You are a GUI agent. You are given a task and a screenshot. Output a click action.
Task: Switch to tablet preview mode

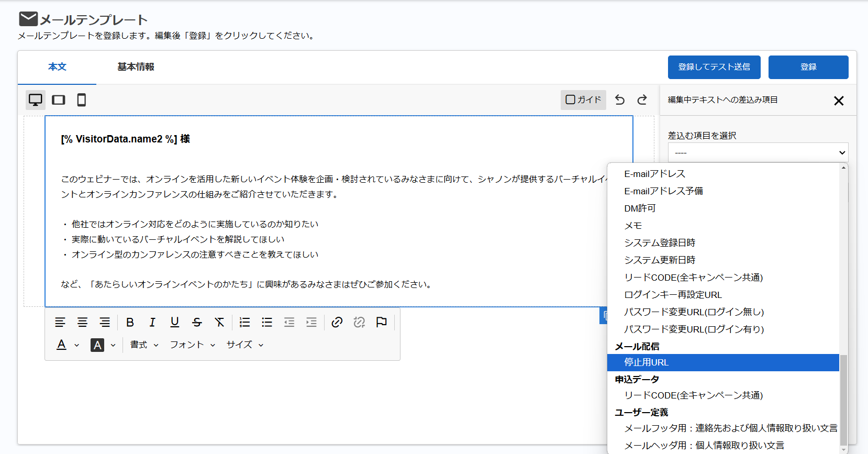coord(59,100)
